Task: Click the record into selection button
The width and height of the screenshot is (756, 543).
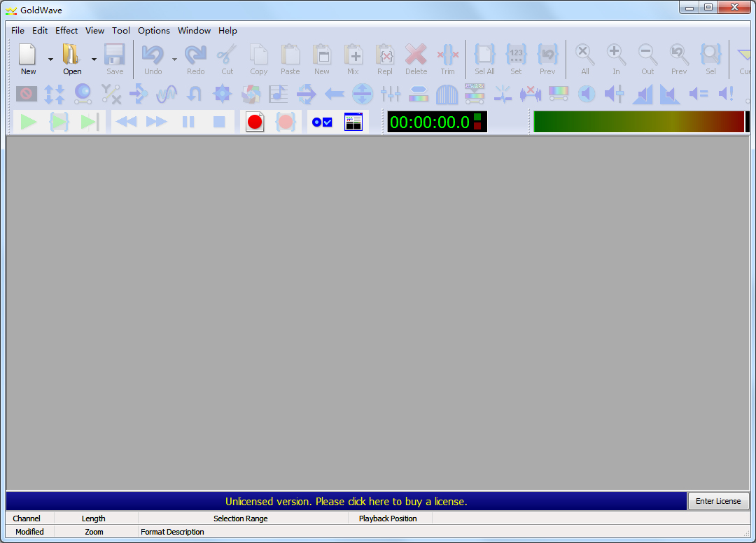Action: (x=286, y=122)
